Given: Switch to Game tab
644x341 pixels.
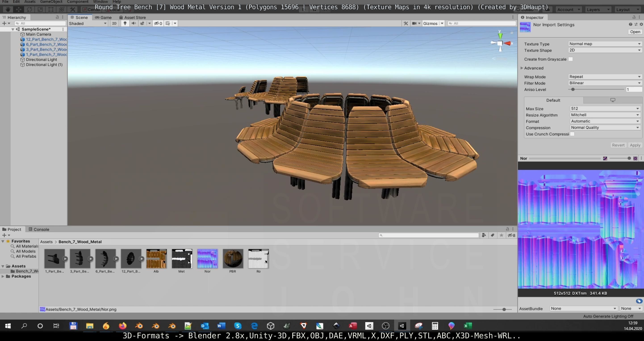Looking at the screenshot, I should click(103, 17).
